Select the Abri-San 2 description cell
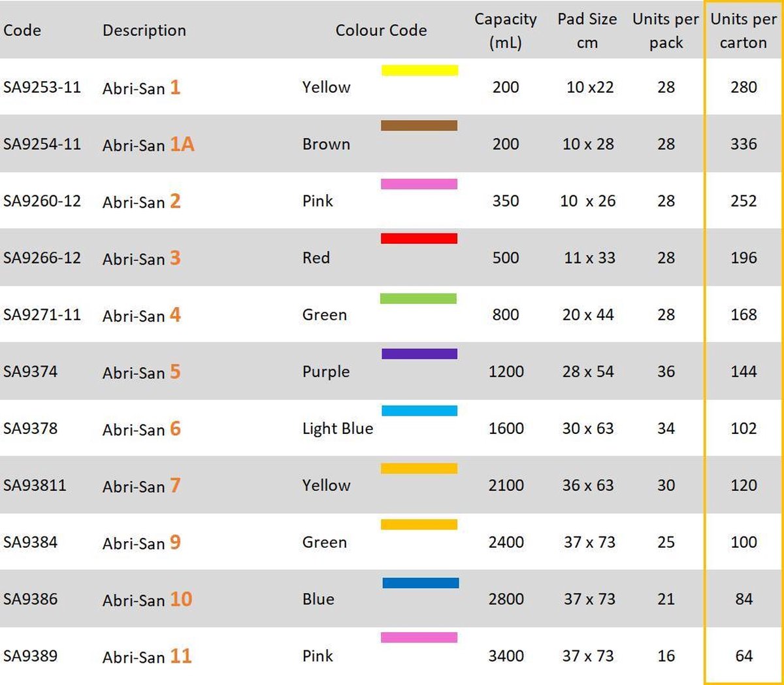 pyautogui.click(x=141, y=201)
